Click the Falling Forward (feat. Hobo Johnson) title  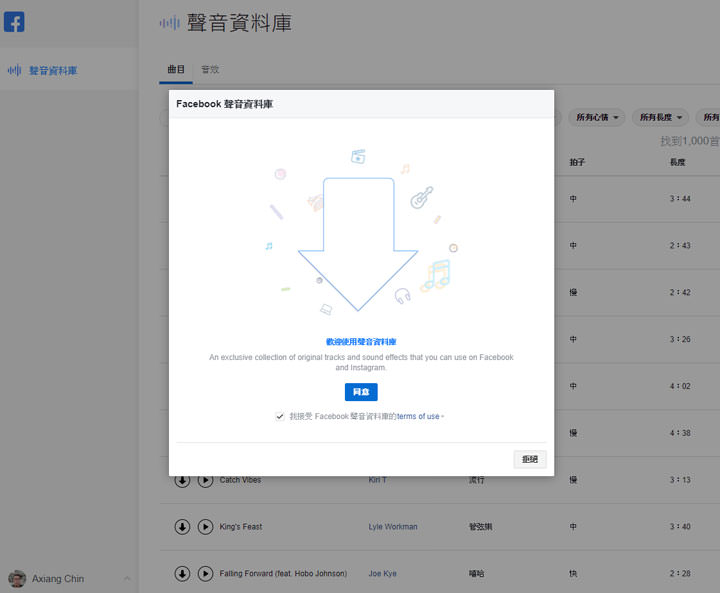coord(283,573)
